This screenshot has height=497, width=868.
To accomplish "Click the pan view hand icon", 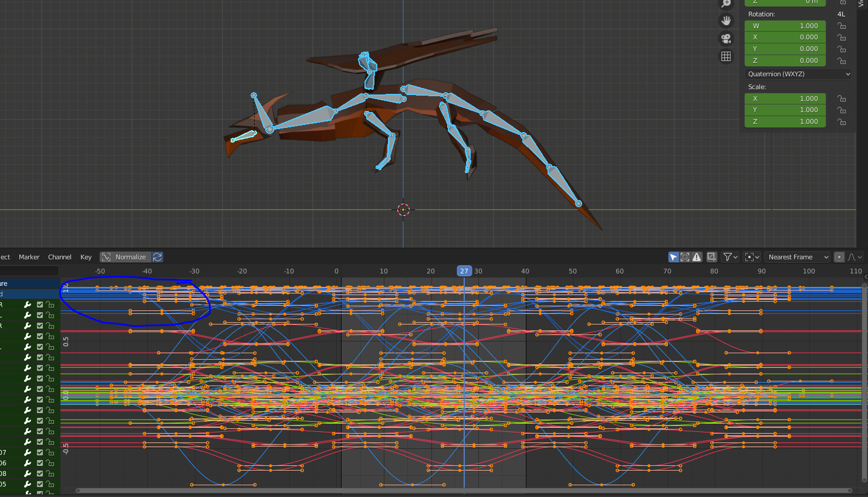I will point(726,21).
